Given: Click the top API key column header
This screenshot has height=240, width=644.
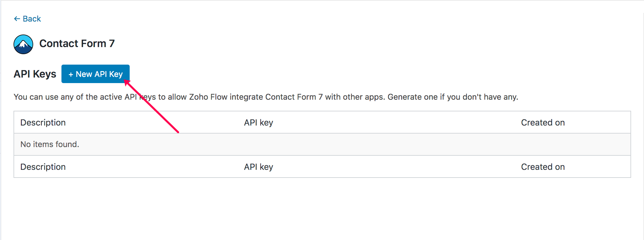Looking at the screenshot, I should pyautogui.click(x=258, y=122).
